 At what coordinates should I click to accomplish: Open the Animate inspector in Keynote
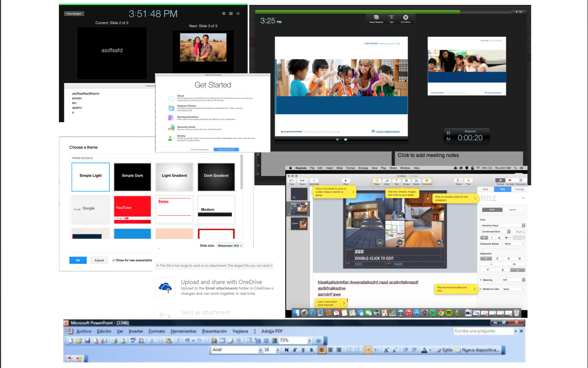point(510,181)
